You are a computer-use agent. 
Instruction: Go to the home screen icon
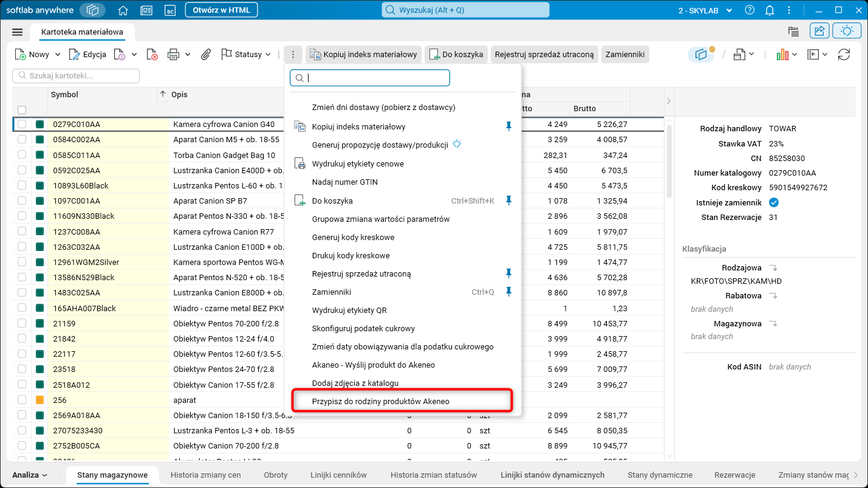[x=123, y=10]
